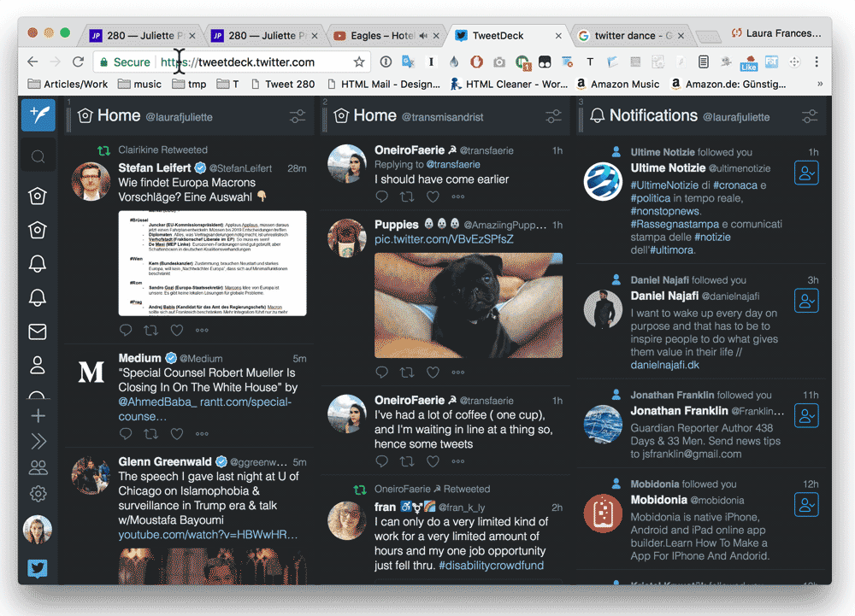
Task: Toggle the follow button for Daniel Najafi
Action: [x=806, y=301]
